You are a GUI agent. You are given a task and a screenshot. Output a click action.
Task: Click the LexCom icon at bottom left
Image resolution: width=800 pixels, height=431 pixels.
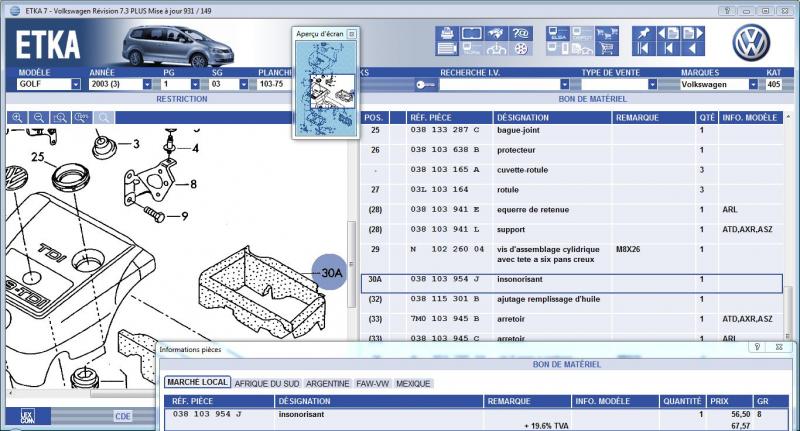tap(28, 417)
